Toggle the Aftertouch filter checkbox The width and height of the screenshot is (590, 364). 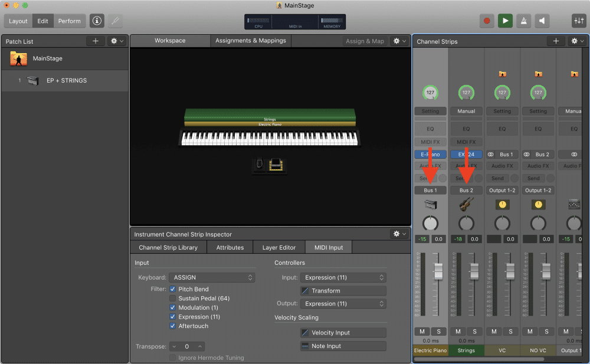173,326
